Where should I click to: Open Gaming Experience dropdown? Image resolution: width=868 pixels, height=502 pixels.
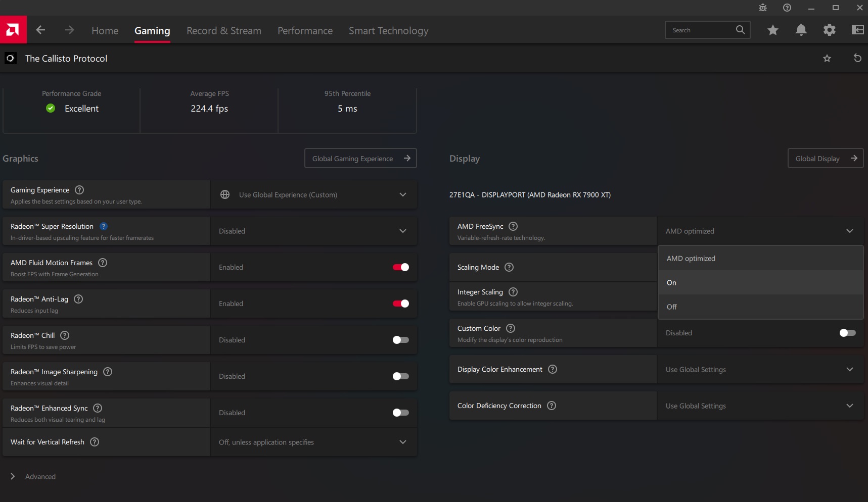tap(314, 195)
